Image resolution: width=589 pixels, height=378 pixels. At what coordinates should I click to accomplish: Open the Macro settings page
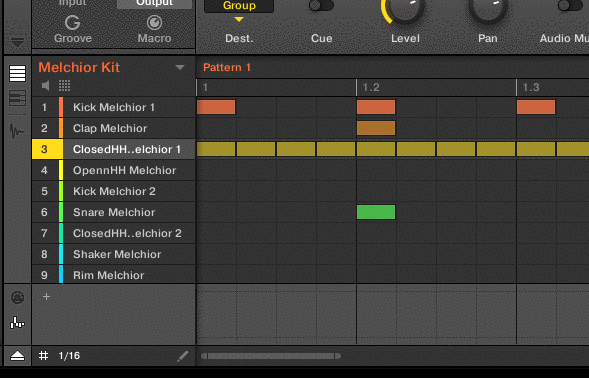tap(154, 29)
